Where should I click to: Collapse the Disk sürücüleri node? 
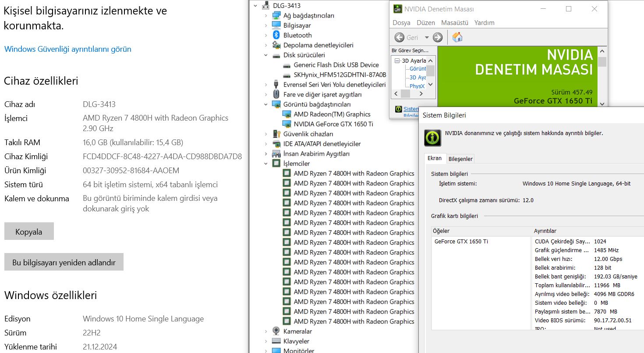pos(265,55)
